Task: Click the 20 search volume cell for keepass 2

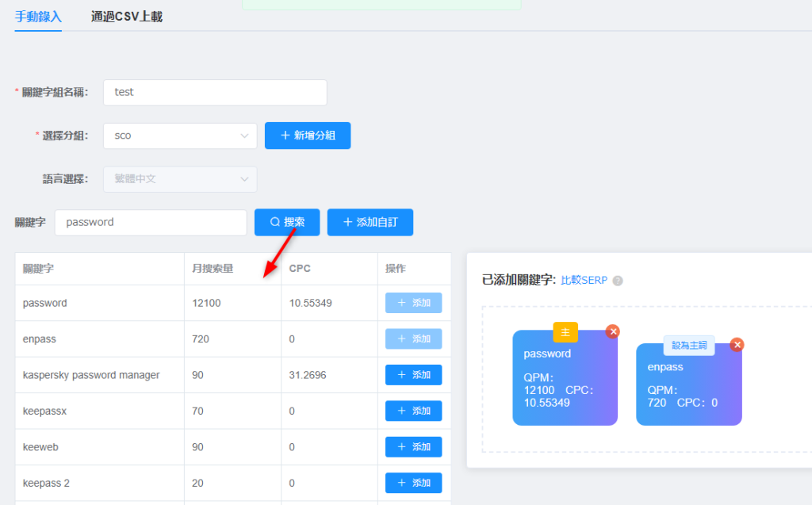Action: [232, 483]
